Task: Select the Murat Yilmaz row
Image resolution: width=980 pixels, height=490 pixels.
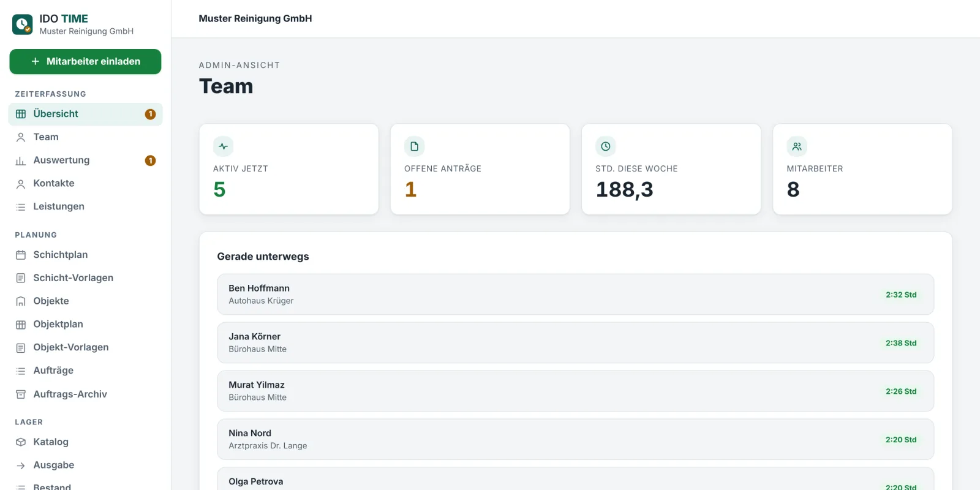Action: (x=575, y=391)
